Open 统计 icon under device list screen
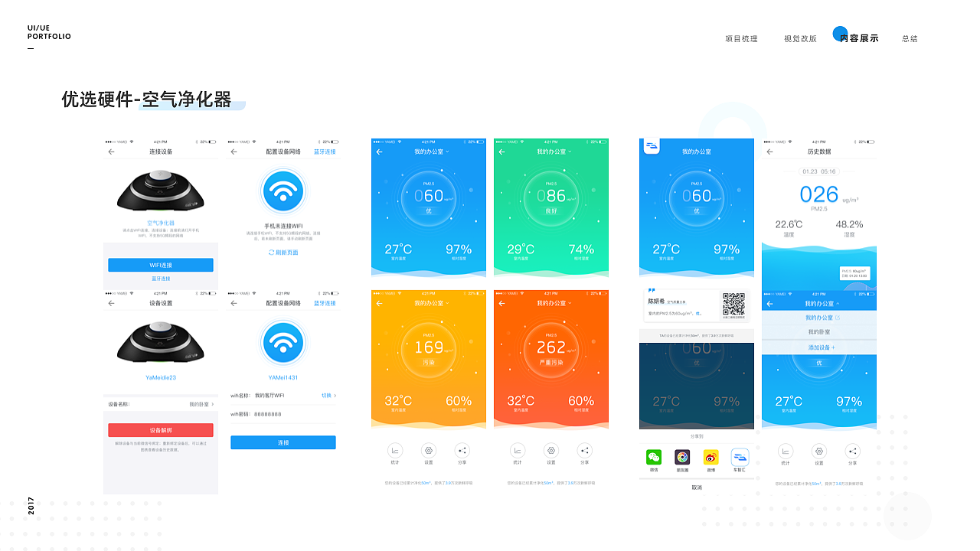 [x=786, y=451]
